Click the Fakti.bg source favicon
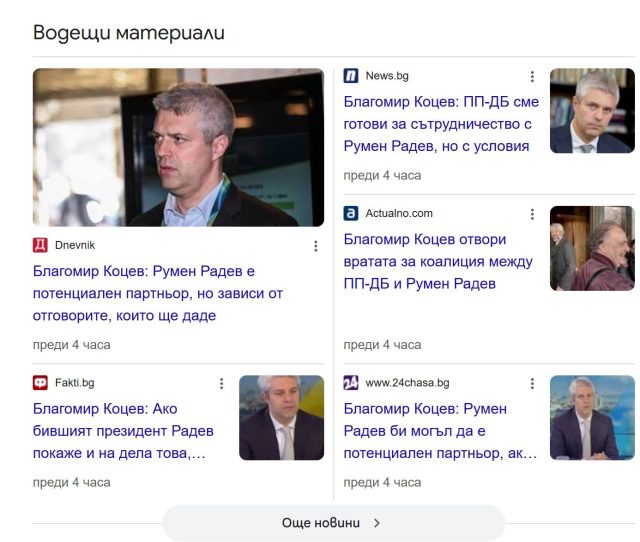 click(40, 382)
